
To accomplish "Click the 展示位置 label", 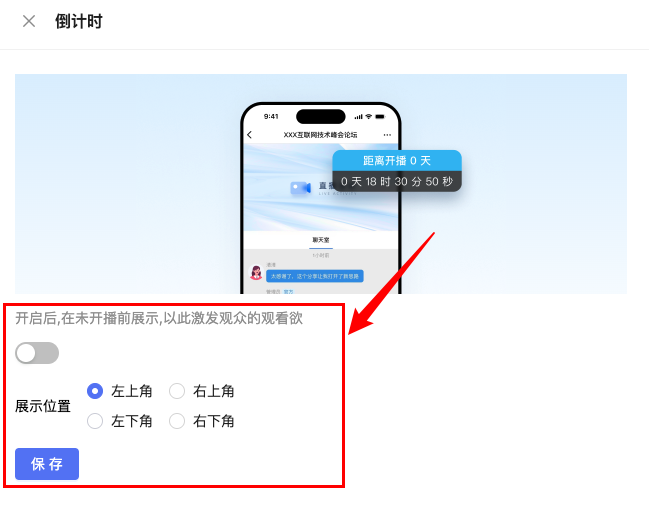I will [43, 406].
